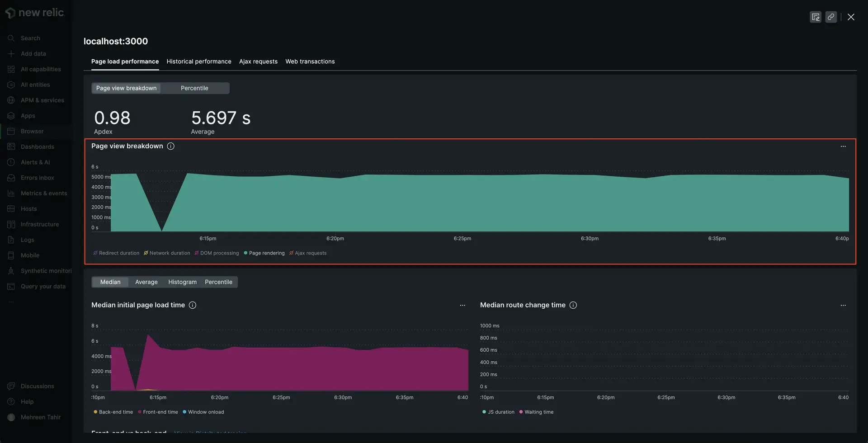Select the Histogram view button
Viewport: 868px width, 443px height.
(183, 282)
